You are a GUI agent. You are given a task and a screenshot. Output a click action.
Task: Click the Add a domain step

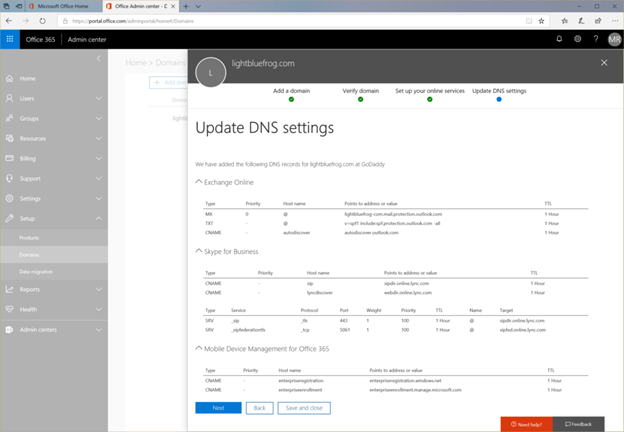[291, 94]
